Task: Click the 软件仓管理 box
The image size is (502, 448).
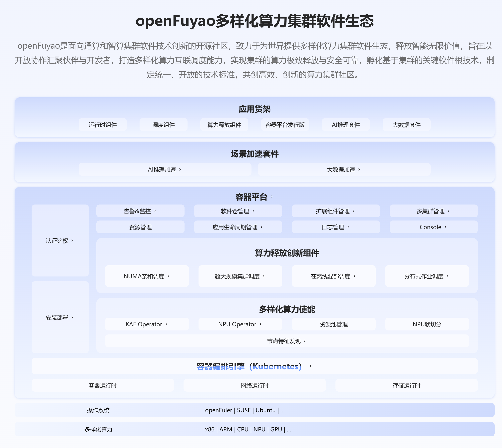Action: (x=238, y=211)
